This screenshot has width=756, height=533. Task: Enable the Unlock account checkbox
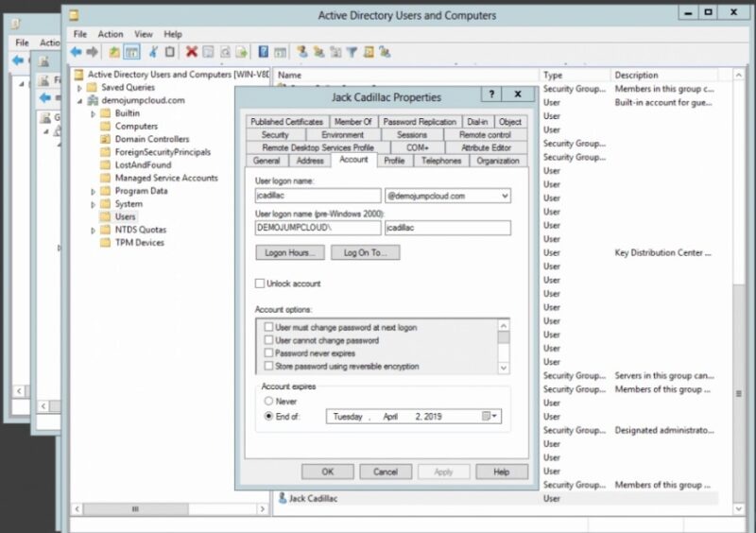point(260,284)
